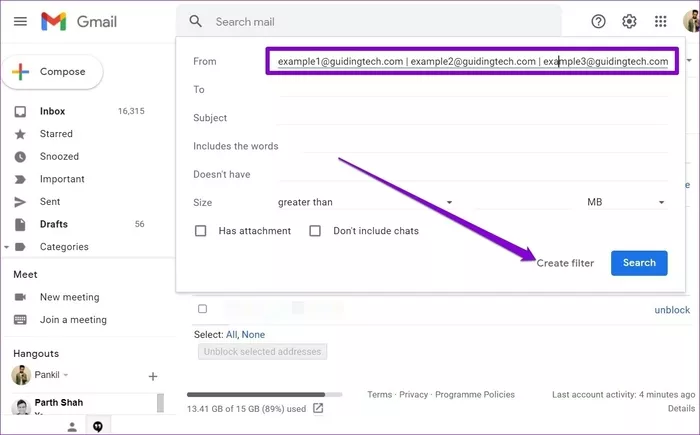Click the Subject field
The image size is (700, 435).
coord(472,117)
